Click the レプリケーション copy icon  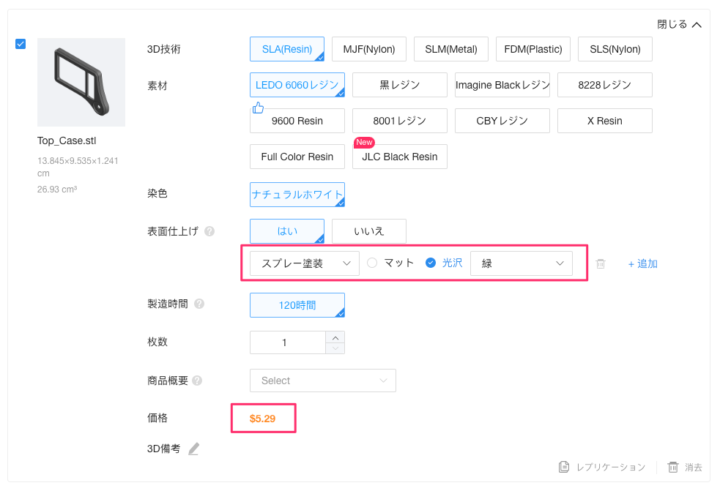[564, 467]
